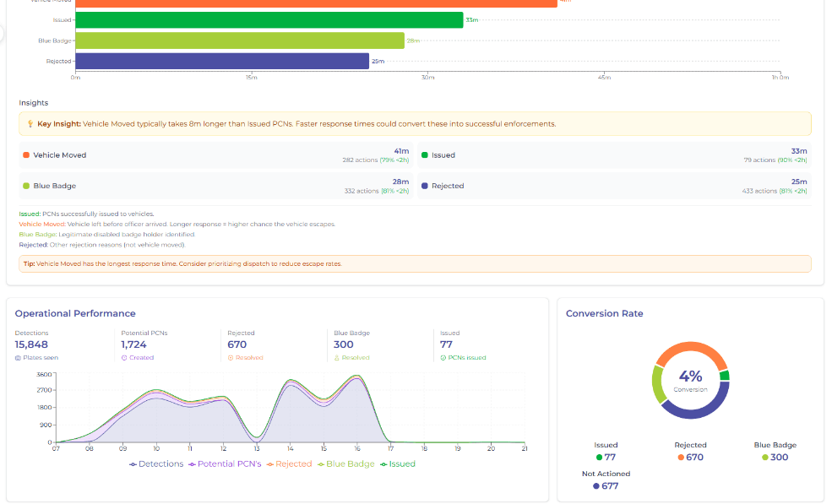This screenshot has height=504, width=832.
Task: Click the person icon beside Blue Badge's Resolved label
Action: click(336, 358)
